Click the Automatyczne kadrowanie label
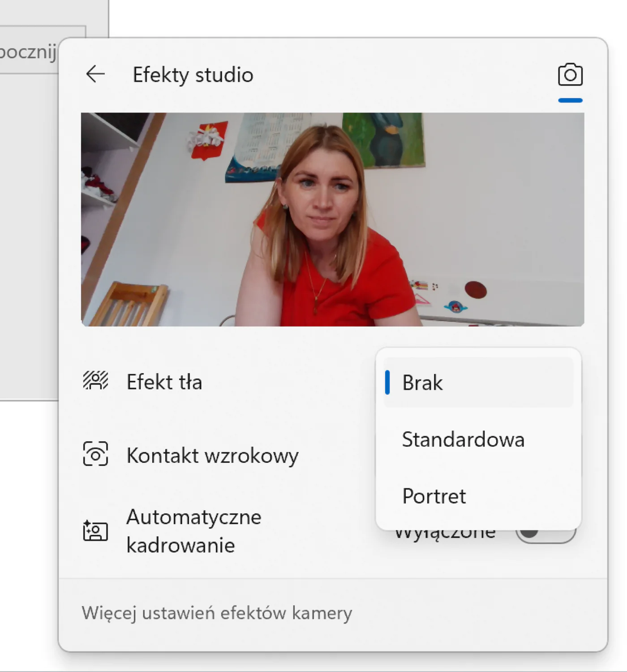This screenshot has width=627, height=672. click(194, 531)
